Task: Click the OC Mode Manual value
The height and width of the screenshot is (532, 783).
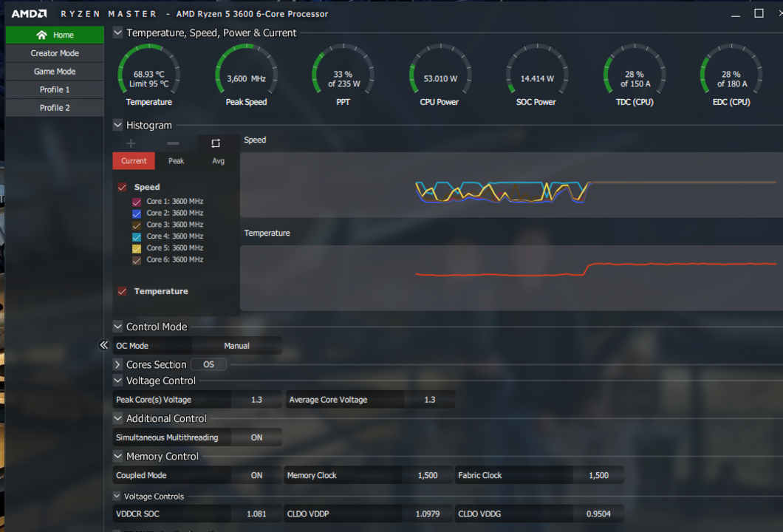Action: 236,346
